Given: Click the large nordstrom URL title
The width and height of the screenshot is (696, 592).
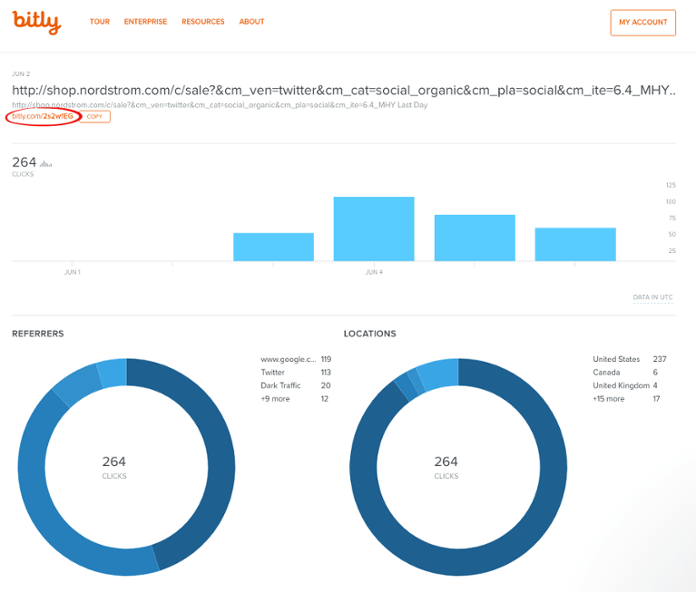Looking at the screenshot, I should 344,91.
